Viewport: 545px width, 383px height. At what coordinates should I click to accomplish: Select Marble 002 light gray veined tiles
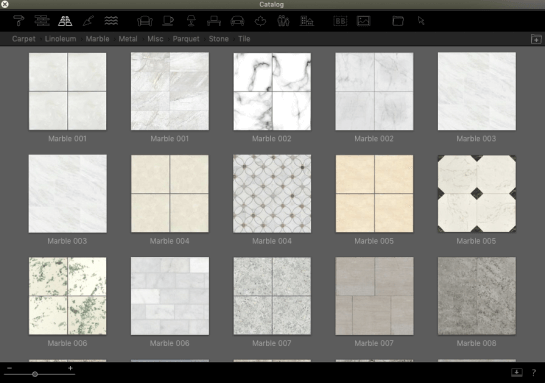(374, 91)
